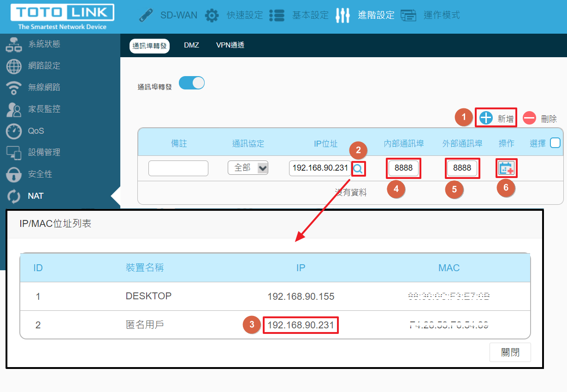
Task: Click the 設備管理 devices icon
Action: tap(13, 153)
